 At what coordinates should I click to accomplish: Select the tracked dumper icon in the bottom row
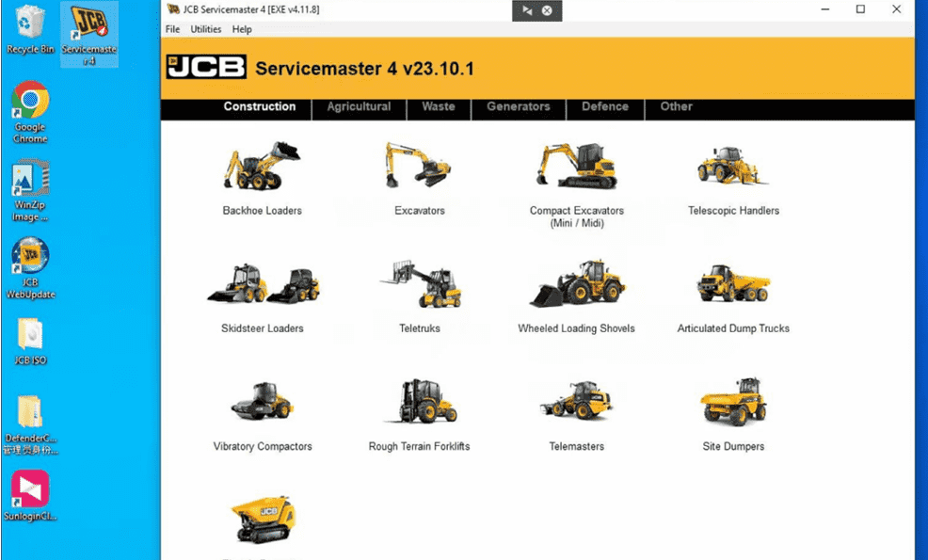[x=263, y=520]
